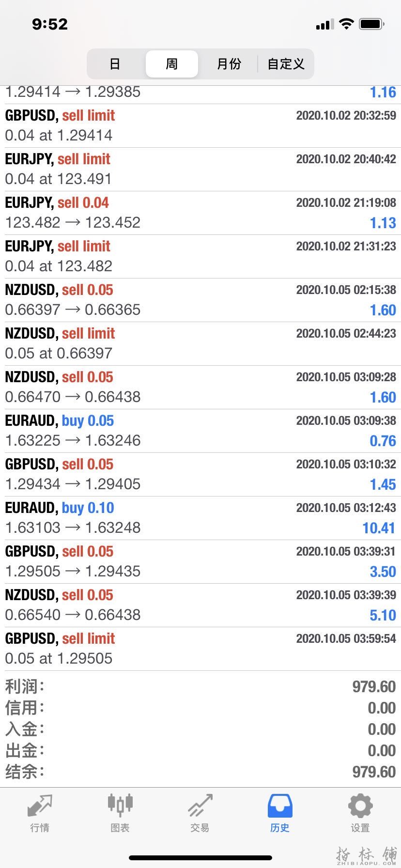Switch period to 月份 (month)

point(229,64)
